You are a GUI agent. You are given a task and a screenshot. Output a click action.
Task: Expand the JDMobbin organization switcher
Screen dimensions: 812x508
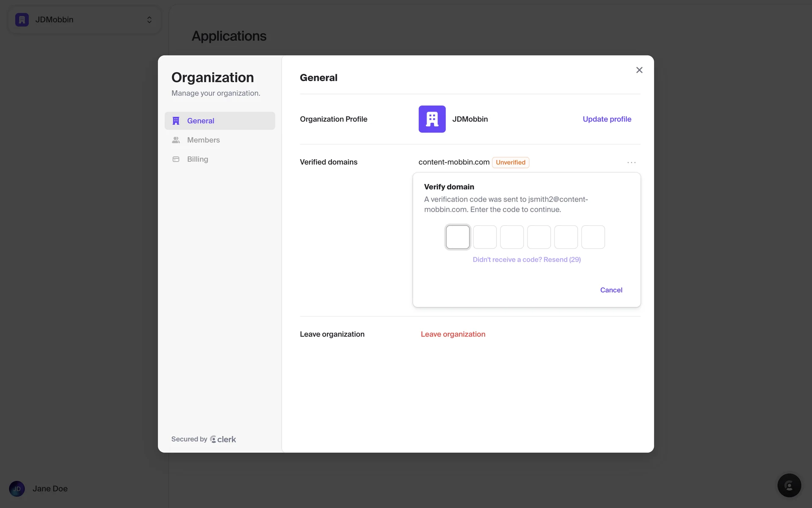coord(149,20)
